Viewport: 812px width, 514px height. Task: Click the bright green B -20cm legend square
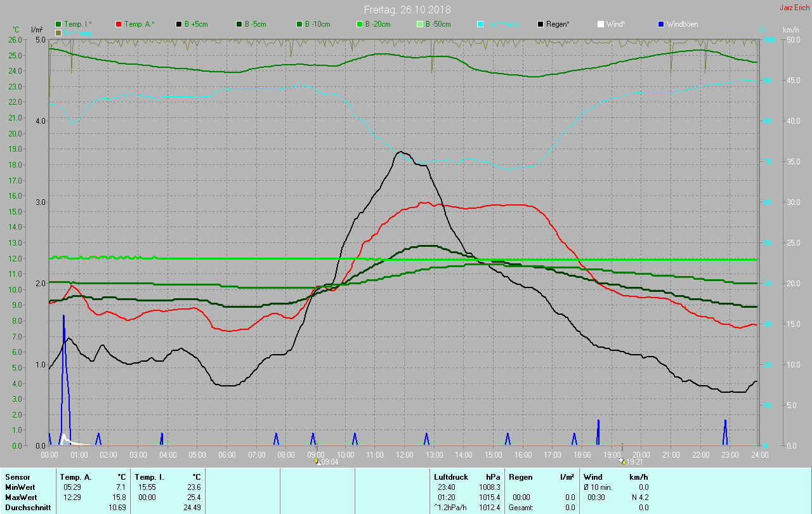[x=359, y=24]
